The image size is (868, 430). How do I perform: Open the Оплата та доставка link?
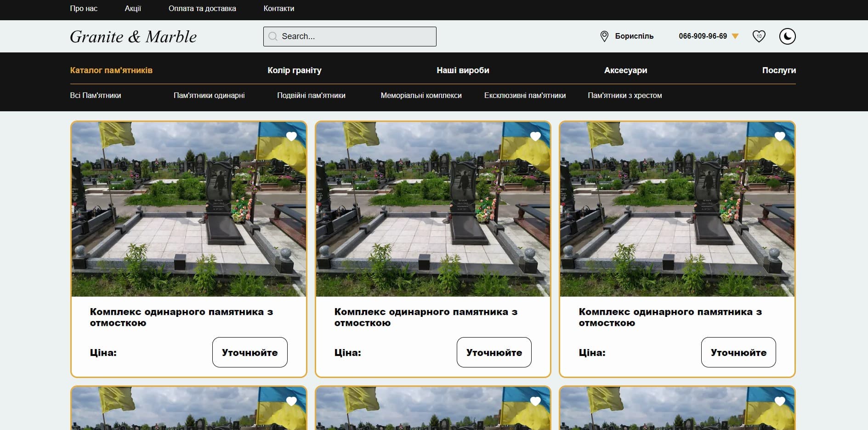(x=202, y=8)
